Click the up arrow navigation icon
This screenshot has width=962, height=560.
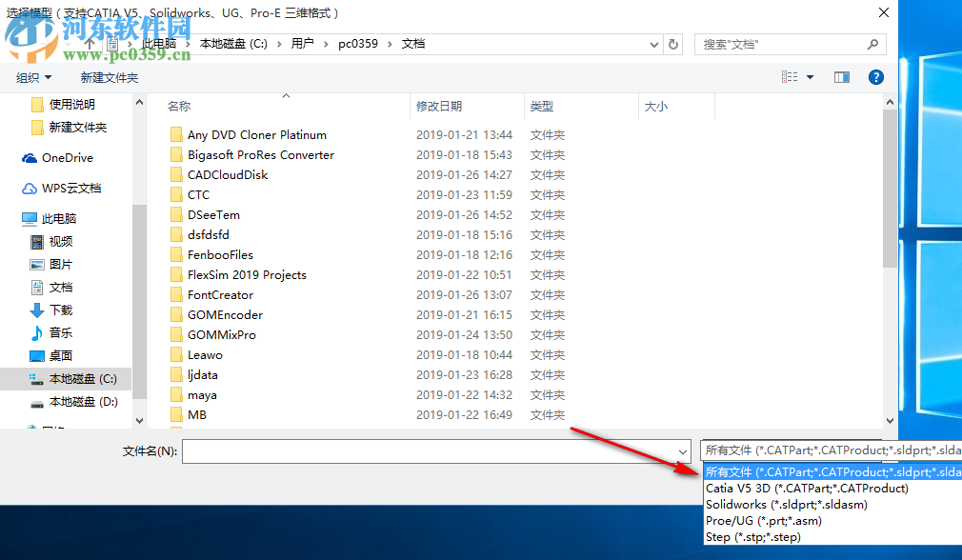click(x=88, y=43)
